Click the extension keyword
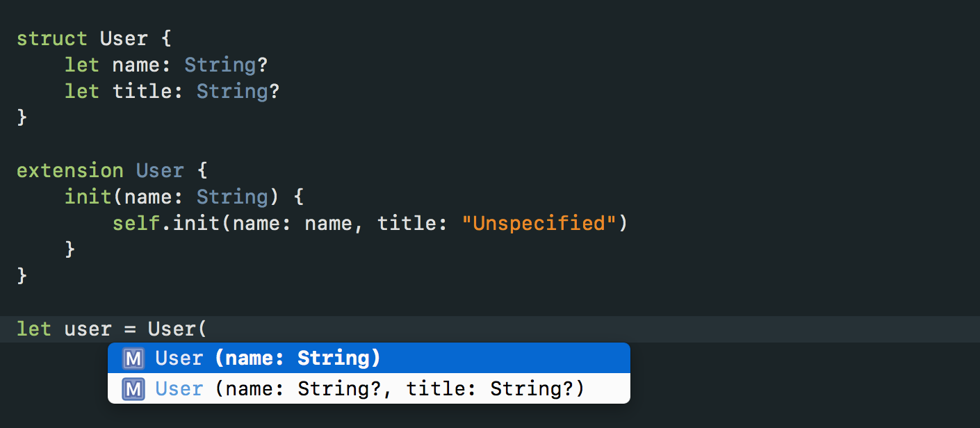The image size is (980, 428). point(70,170)
